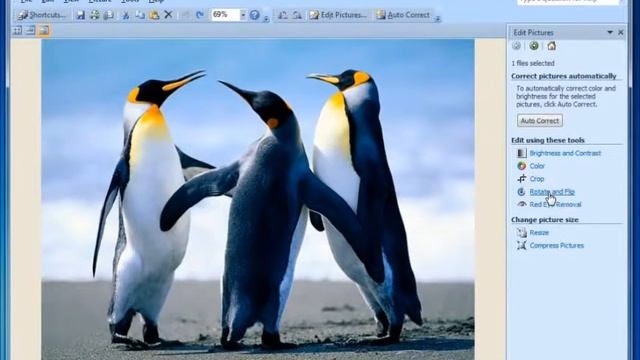Click the Copy icon in the toolbar
The height and width of the screenshot is (360, 640).
(140, 15)
